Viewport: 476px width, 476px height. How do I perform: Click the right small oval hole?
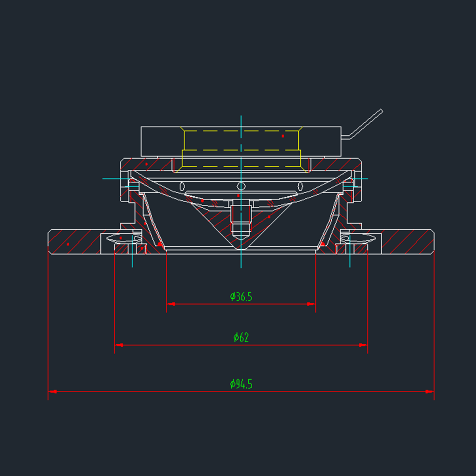point(300,186)
